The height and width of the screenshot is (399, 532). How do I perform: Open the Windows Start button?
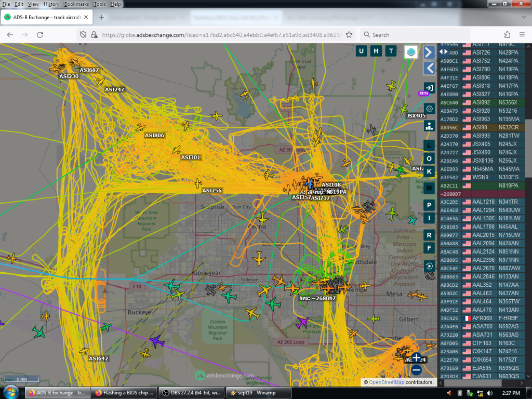coord(10,393)
